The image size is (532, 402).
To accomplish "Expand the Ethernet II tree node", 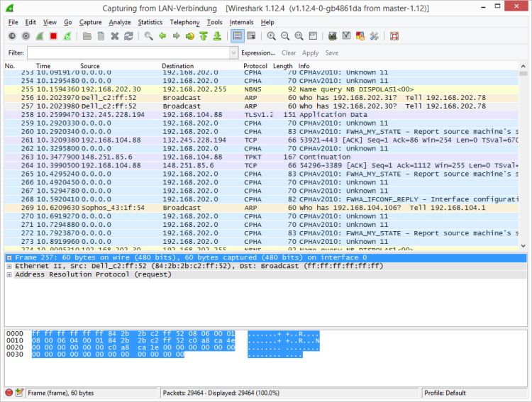I will click(9, 266).
